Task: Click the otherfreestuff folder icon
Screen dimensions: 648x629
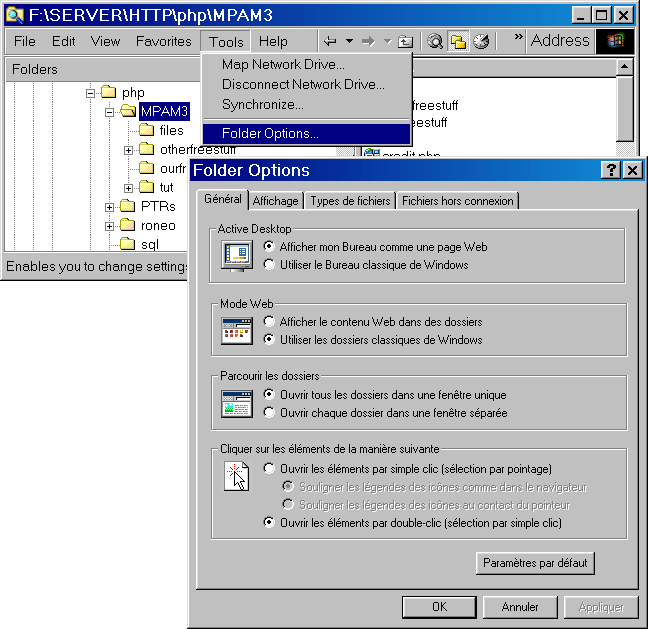Action: tap(146, 149)
